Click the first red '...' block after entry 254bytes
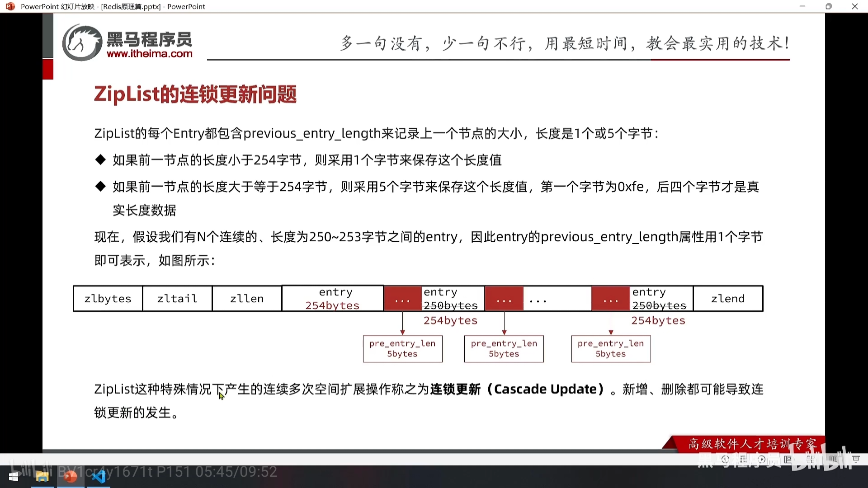Screen dimensions: 868x488 tap(402, 299)
